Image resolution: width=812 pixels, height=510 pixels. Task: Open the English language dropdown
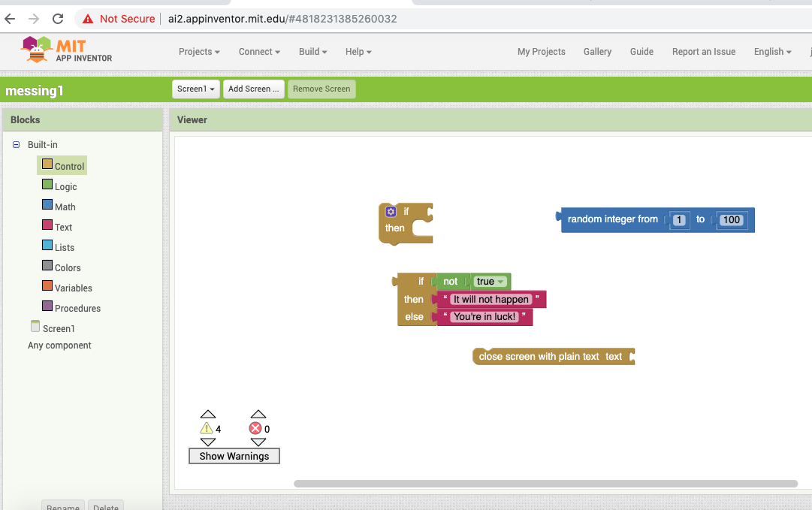(x=772, y=52)
